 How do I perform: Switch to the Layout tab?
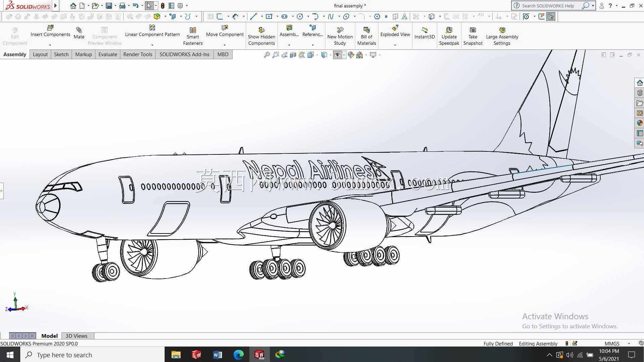coord(40,55)
